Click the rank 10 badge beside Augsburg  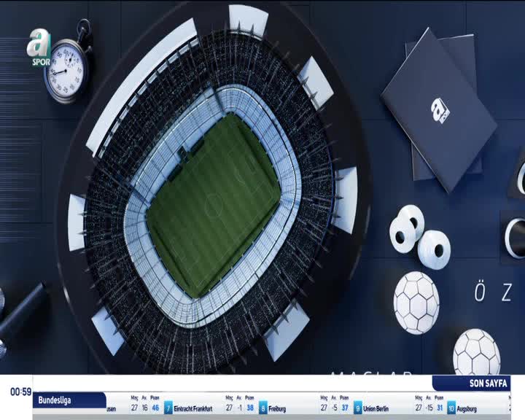coord(451,408)
